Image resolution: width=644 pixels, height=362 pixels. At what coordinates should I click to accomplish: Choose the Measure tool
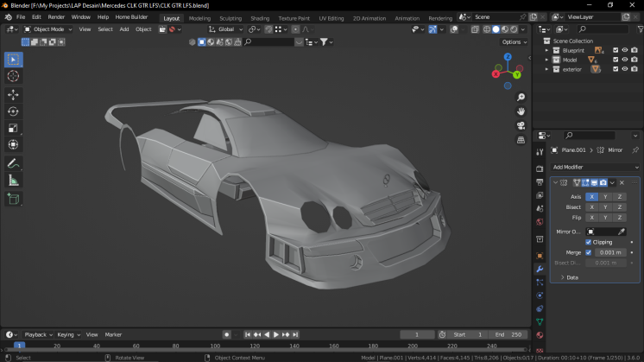pyautogui.click(x=14, y=181)
